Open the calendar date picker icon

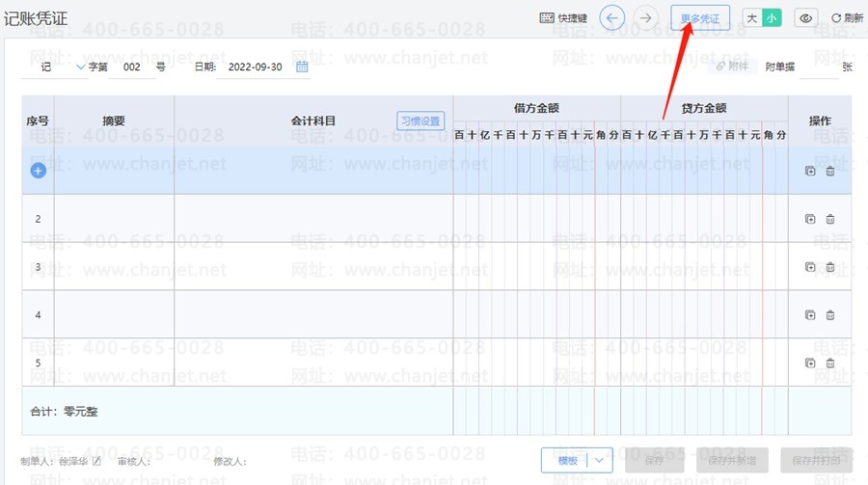[x=302, y=67]
